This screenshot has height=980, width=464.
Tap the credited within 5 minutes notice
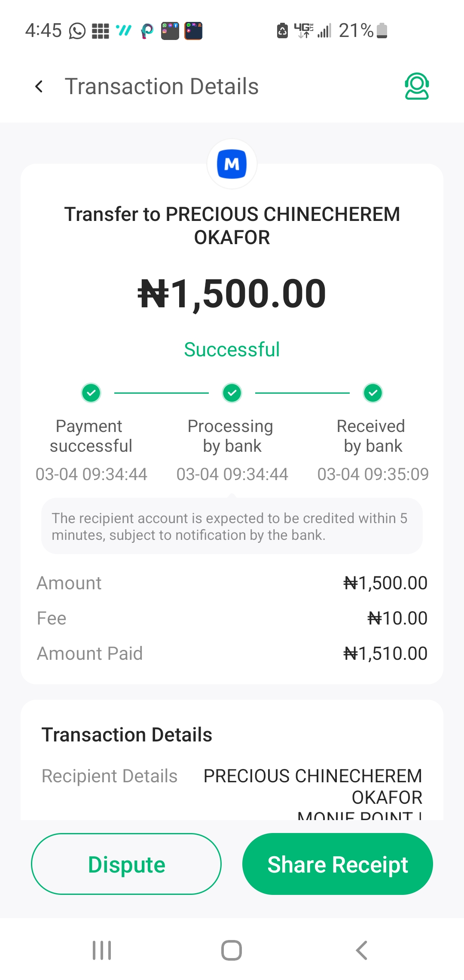tap(232, 526)
